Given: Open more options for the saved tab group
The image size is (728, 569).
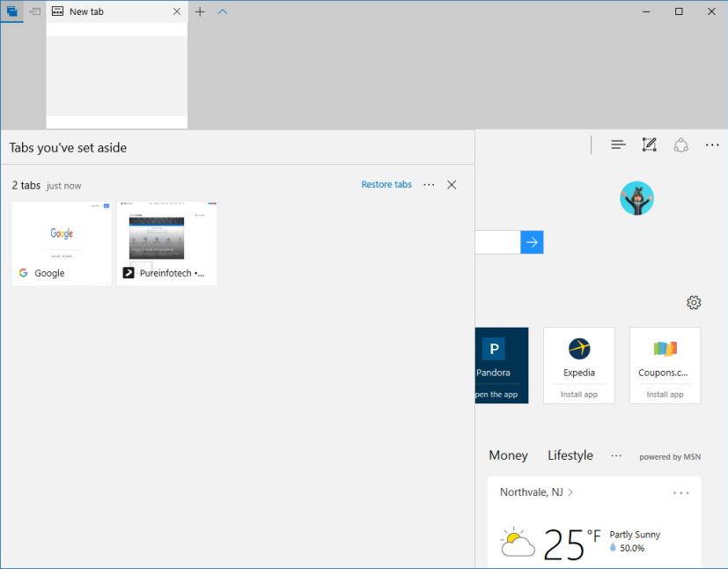Looking at the screenshot, I should pos(429,185).
